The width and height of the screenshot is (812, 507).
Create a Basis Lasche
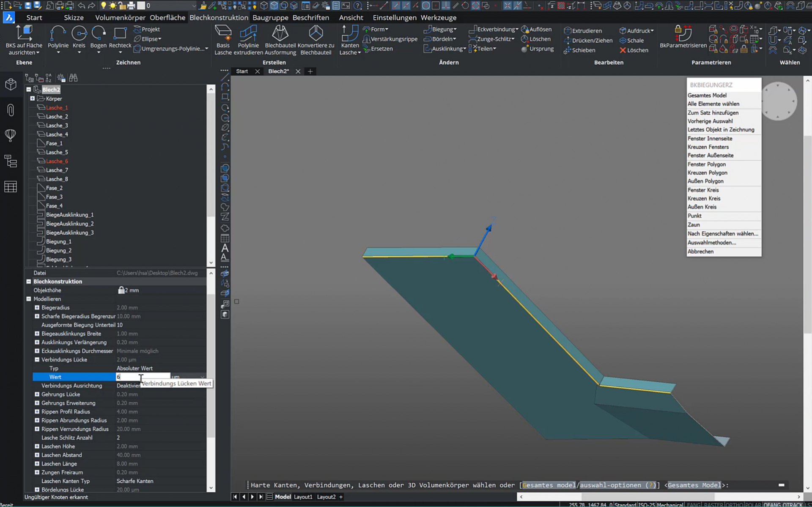[x=223, y=40]
